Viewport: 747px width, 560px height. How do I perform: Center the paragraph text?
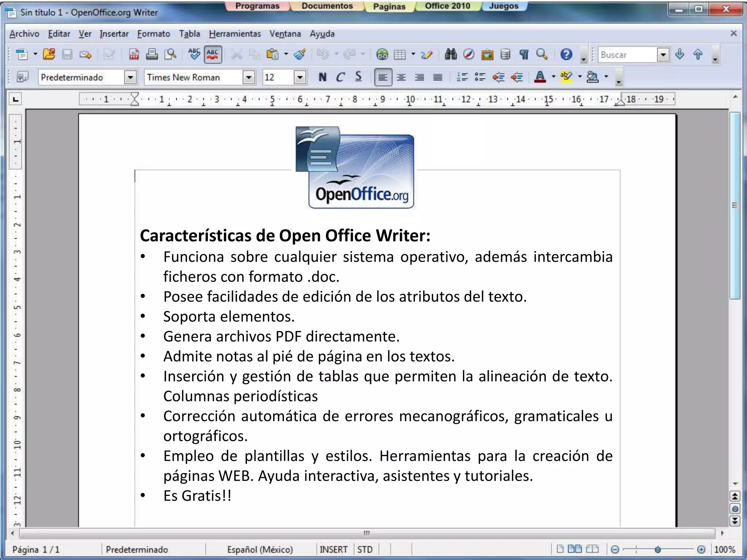[401, 77]
